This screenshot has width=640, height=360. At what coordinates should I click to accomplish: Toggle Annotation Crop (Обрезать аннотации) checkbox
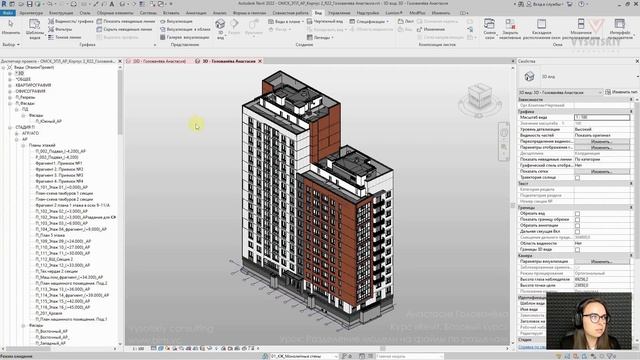(577, 225)
